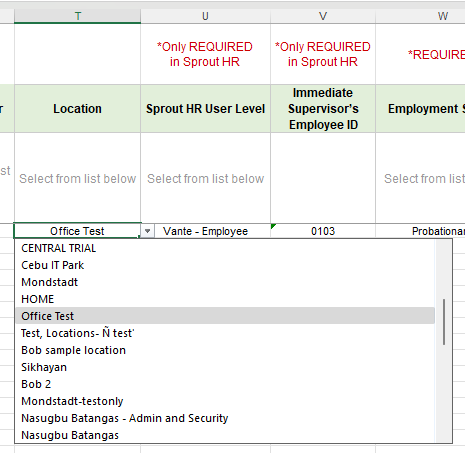This screenshot has width=465, height=453.
Task: Select the last Nasugbu Batangas option
Action: pos(225,435)
